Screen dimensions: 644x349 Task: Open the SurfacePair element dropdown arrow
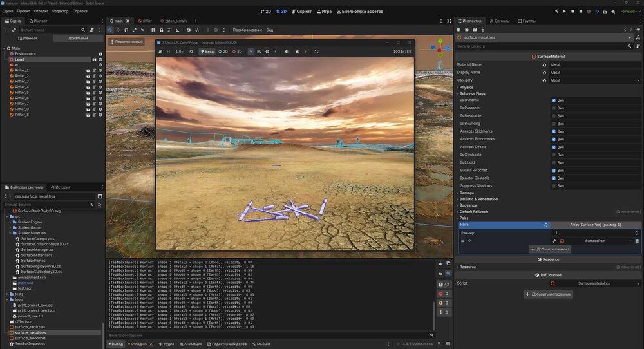pos(630,241)
